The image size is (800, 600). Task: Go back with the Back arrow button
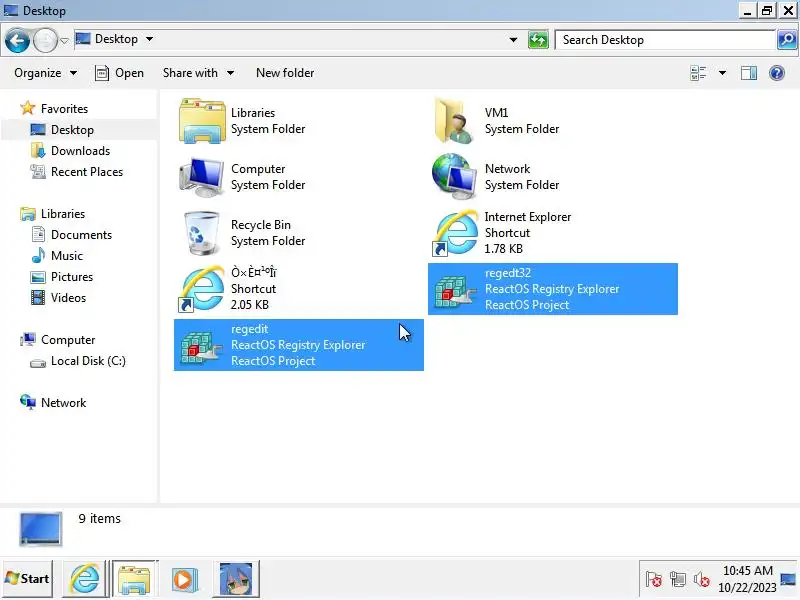pyautogui.click(x=17, y=40)
